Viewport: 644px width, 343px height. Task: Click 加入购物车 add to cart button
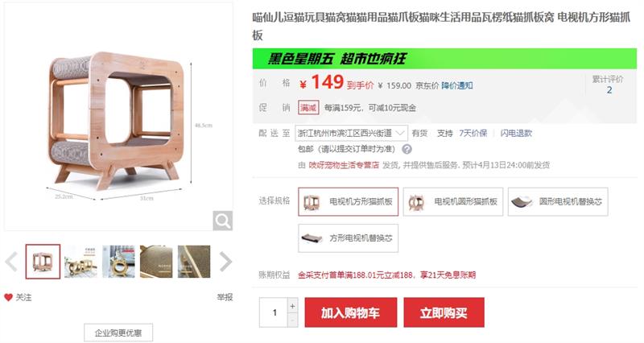pyautogui.click(x=351, y=312)
